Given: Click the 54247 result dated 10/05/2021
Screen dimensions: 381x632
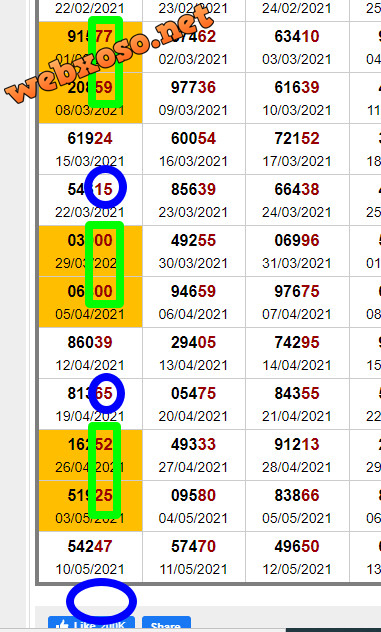Looking at the screenshot, I should (90, 557).
